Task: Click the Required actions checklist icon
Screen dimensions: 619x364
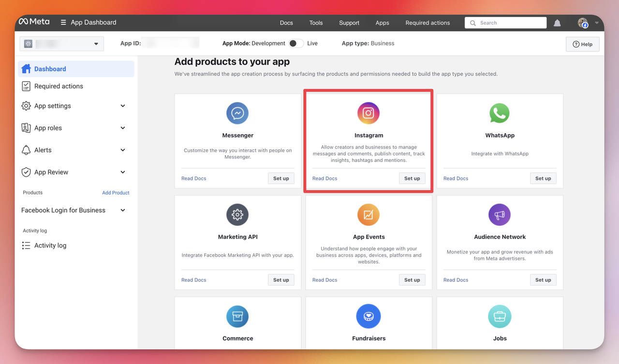Action: point(26,86)
